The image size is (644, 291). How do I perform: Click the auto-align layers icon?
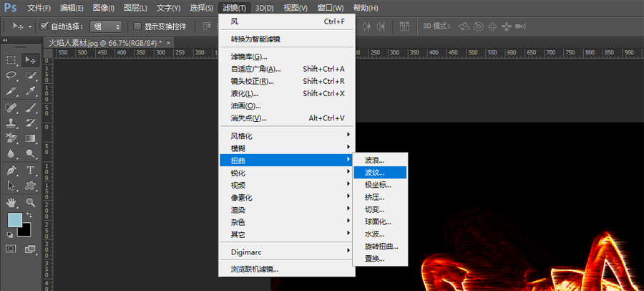point(404,27)
